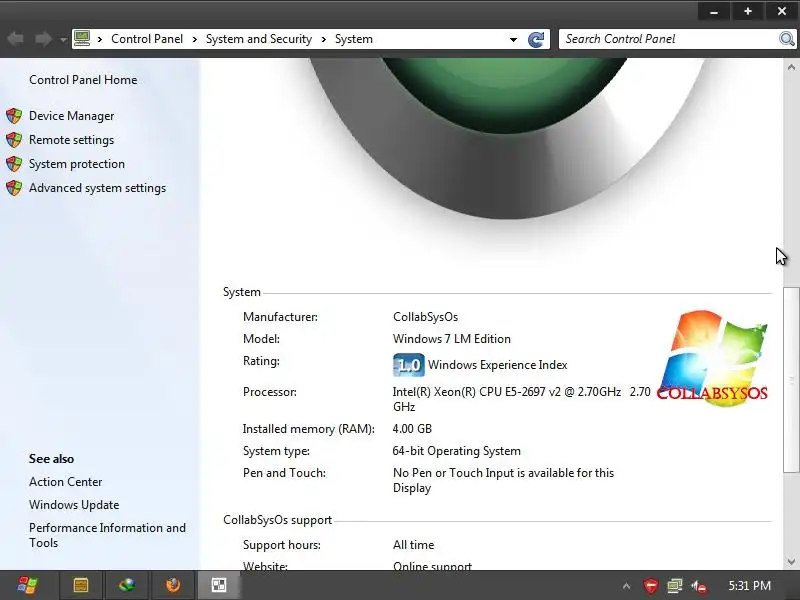Open Performance Information and Tools
Image resolution: width=800 pixels, height=600 pixels.
pos(107,535)
